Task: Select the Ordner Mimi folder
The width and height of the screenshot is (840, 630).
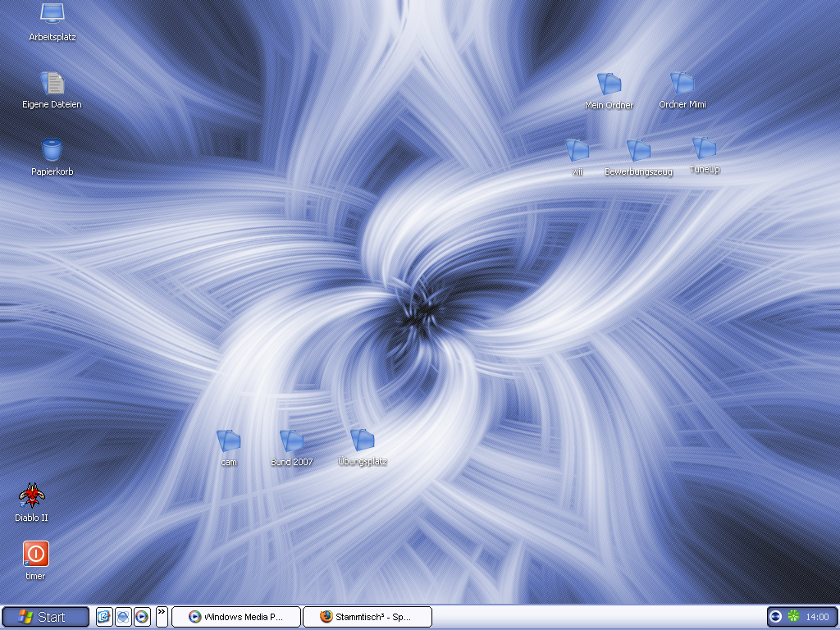Action: 682,84
